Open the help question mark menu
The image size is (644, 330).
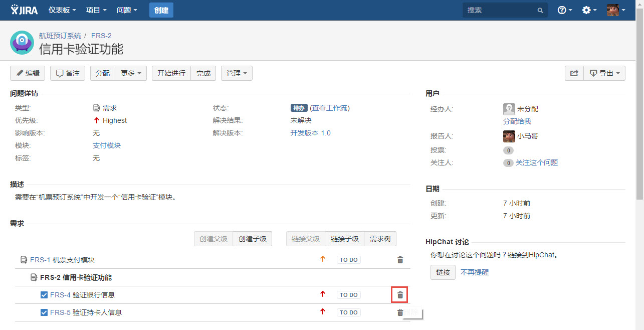point(565,10)
